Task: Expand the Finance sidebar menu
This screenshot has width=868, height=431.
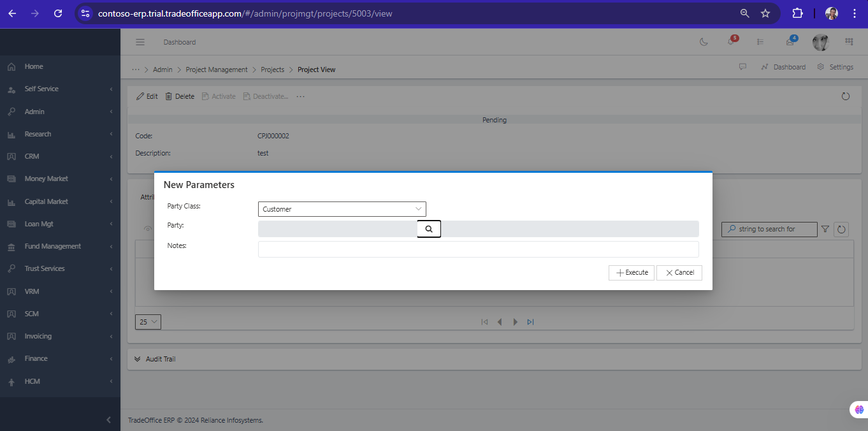Action: point(36,358)
